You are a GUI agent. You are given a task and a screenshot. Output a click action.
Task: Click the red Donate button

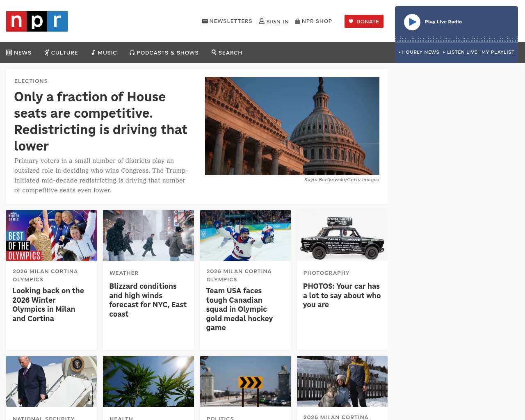364,21
